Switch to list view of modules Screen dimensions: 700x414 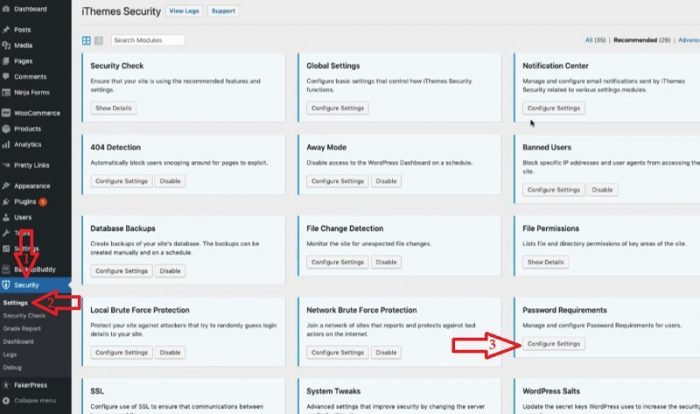click(99, 41)
